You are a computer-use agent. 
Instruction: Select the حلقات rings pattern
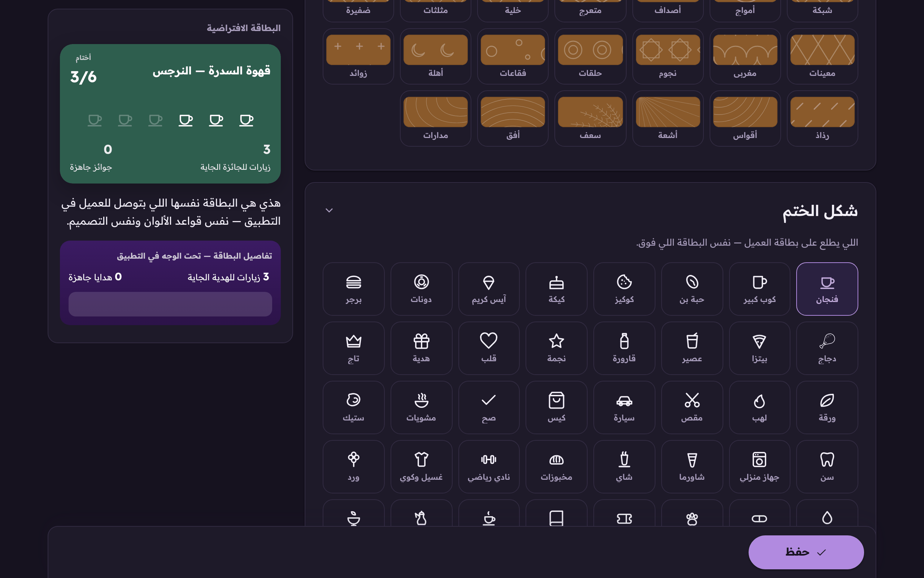coord(590,56)
